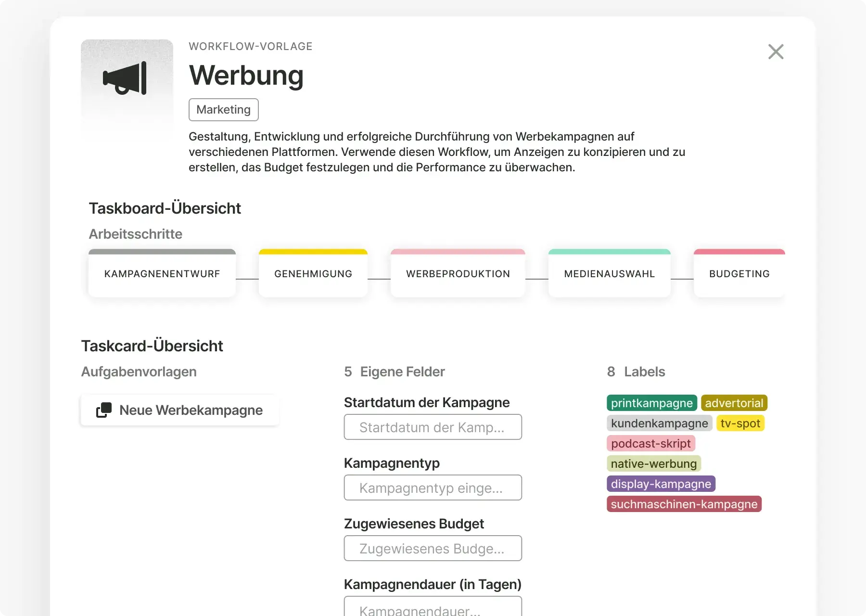
Task: Click the Budgeting workflow step
Action: [x=739, y=274]
